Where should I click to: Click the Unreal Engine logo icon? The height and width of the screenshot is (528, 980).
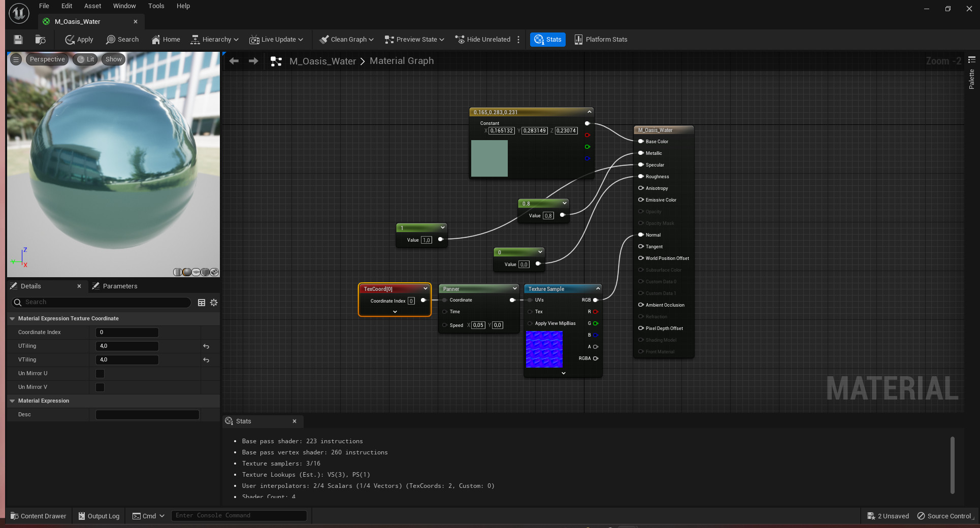point(19,13)
